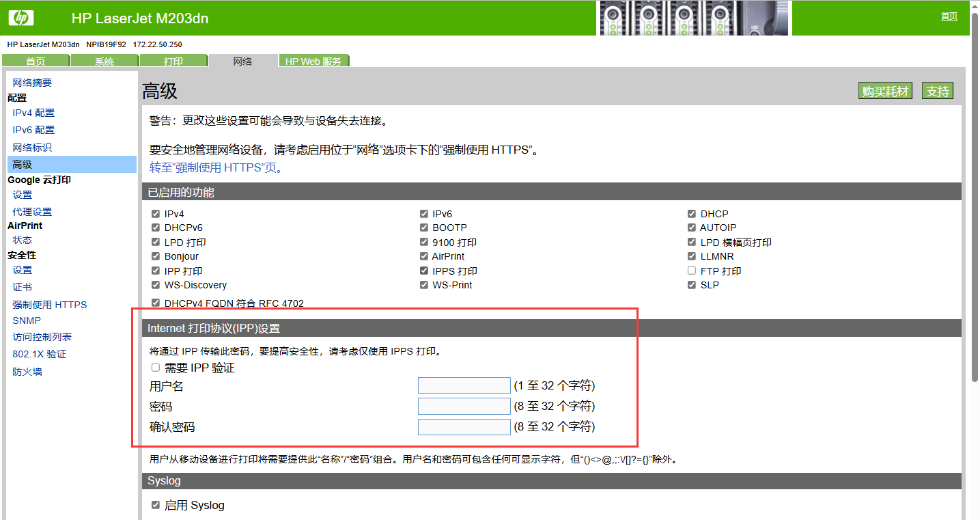Image resolution: width=980 pixels, height=520 pixels.
Task: Open 证书 in the sidebar
Action: [22, 287]
